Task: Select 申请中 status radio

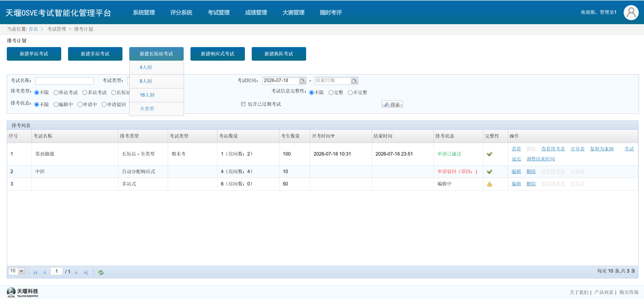Action: (80, 104)
